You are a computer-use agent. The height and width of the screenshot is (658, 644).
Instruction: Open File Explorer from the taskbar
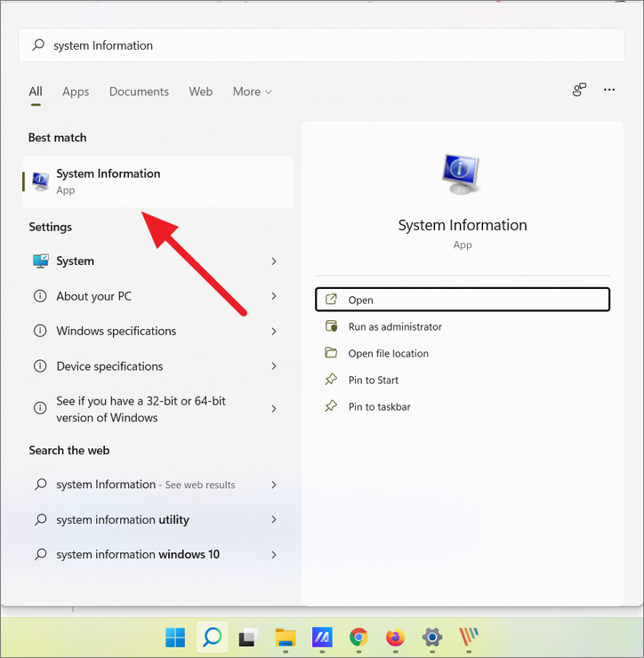point(286,638)
